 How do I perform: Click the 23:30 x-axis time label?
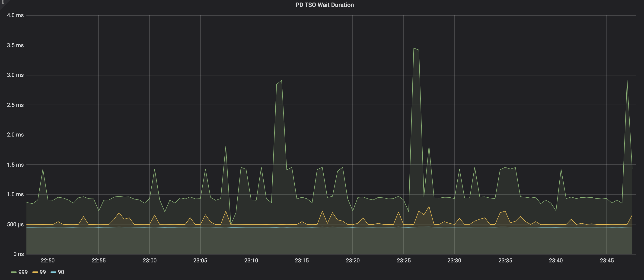tap(454, 261)
